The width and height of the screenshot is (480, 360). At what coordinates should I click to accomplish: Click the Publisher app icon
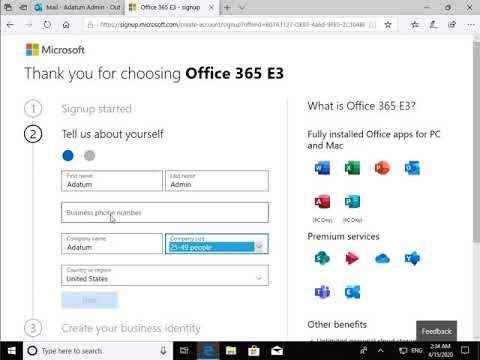(352, 201)
